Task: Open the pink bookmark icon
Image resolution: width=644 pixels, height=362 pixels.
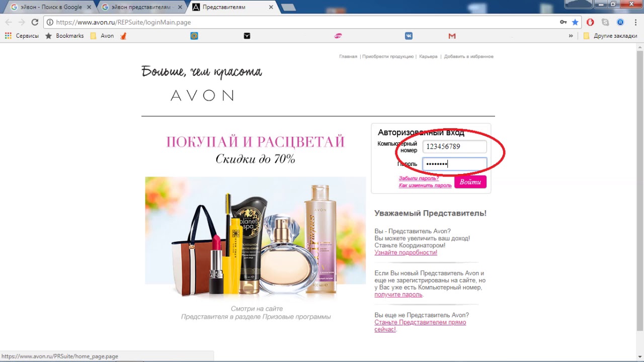Action: click(x=338, y=36)
